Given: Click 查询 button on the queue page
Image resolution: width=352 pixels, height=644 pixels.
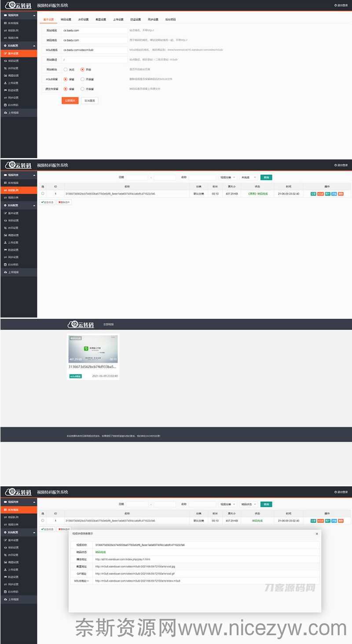Looking at the screenshot, I should (x=266, y=177).
